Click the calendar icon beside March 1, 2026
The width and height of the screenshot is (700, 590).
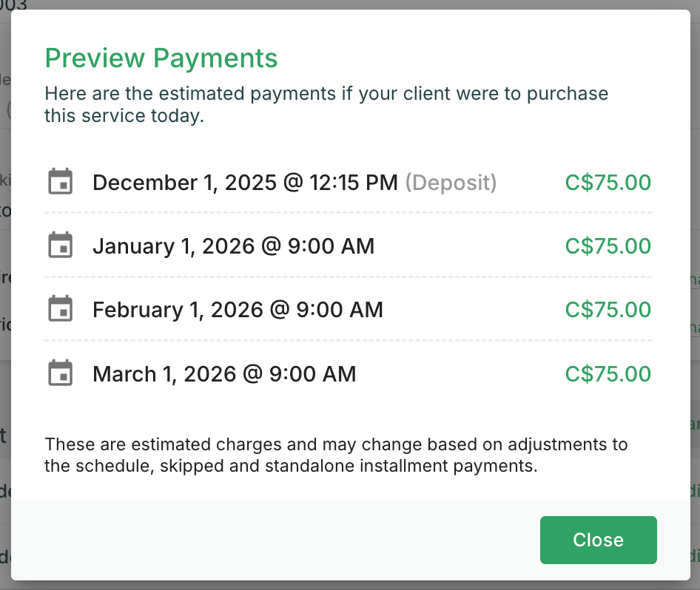[60, 373]
